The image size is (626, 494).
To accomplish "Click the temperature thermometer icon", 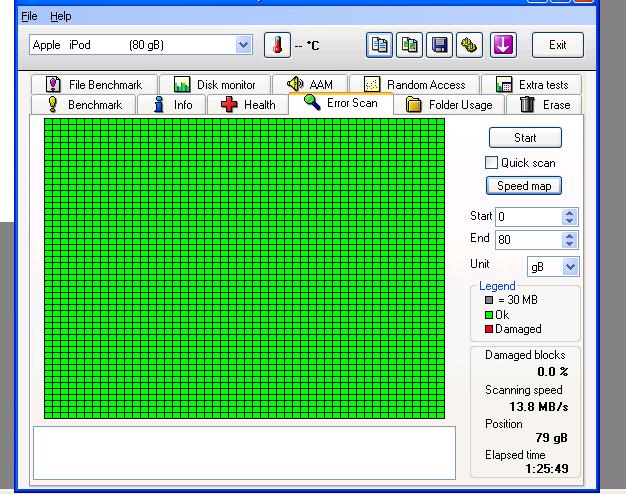I will 277,45.
